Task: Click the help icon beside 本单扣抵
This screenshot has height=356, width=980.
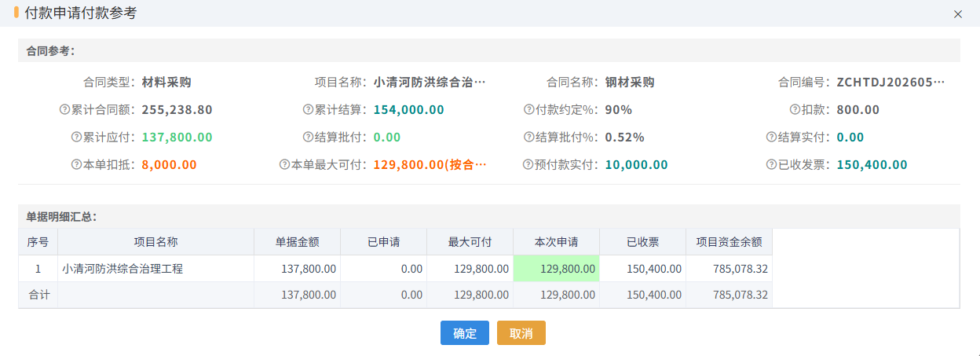Action: (77, 165)
